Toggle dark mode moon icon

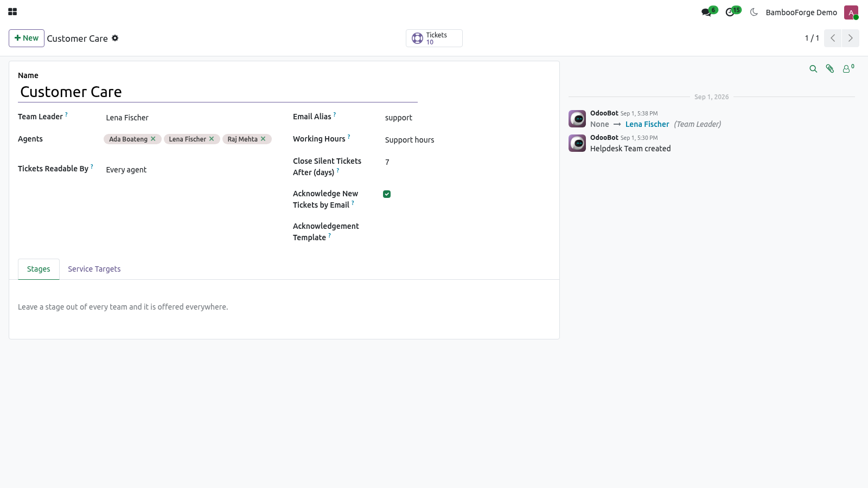[x=754, y=12]
